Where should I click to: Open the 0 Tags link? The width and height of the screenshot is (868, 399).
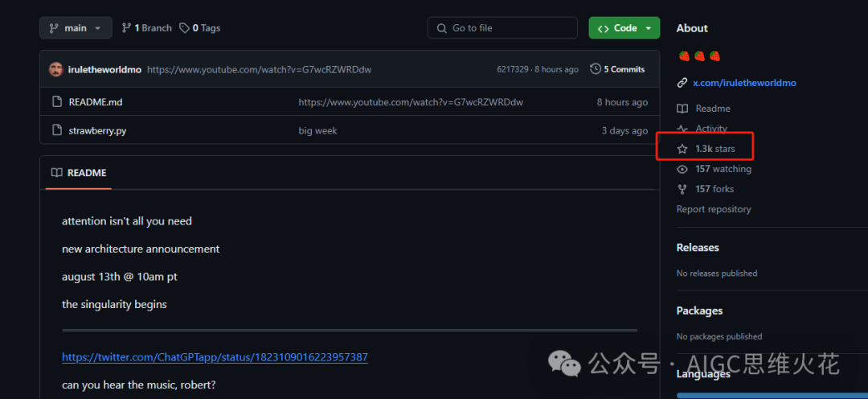click(200, 27)
